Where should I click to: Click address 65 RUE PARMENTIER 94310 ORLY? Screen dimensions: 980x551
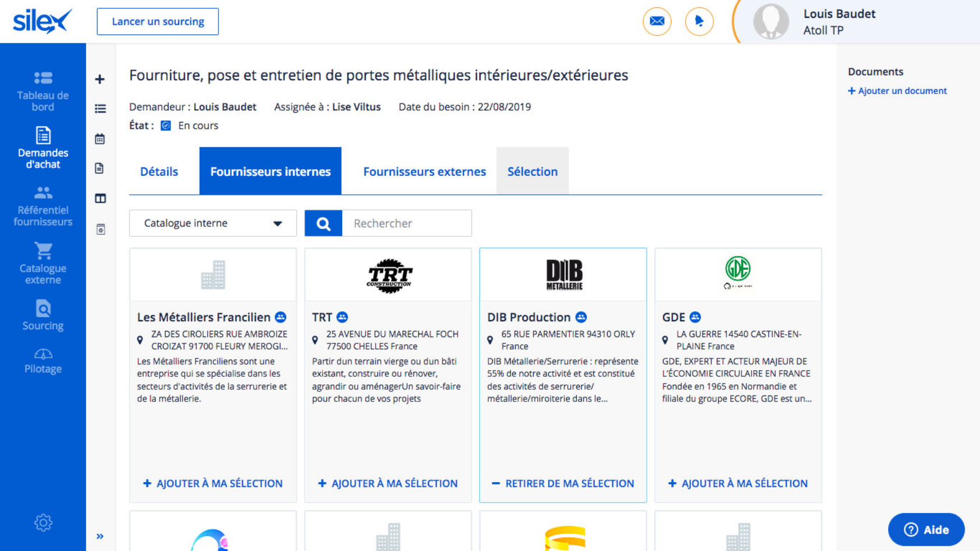[x=568, y=340]
